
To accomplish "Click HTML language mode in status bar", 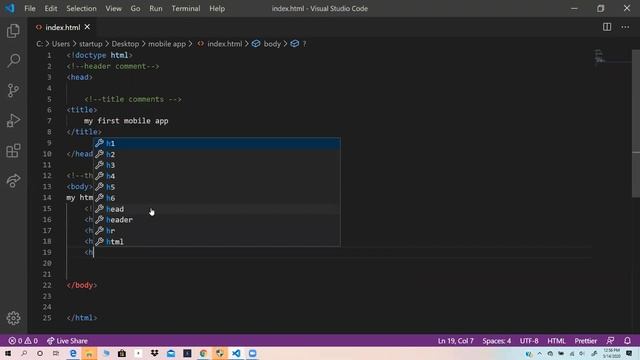I will click(556, 341).
